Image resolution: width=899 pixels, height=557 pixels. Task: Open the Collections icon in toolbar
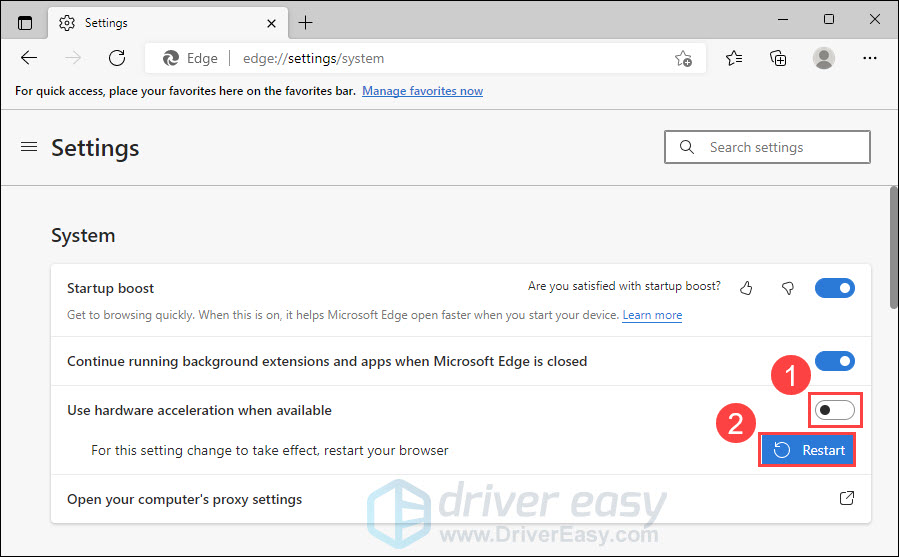778,58
